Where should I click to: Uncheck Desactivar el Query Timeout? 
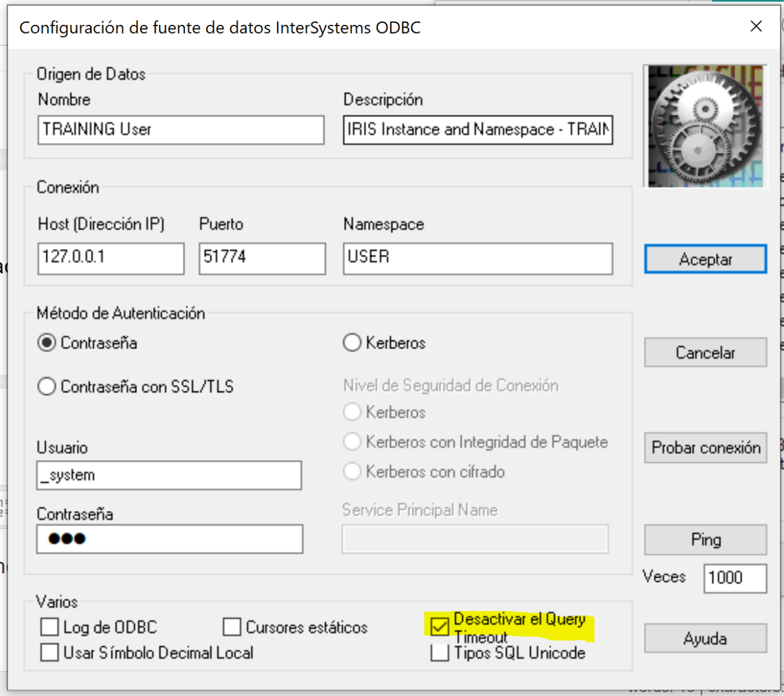click(x=440, y=626)
